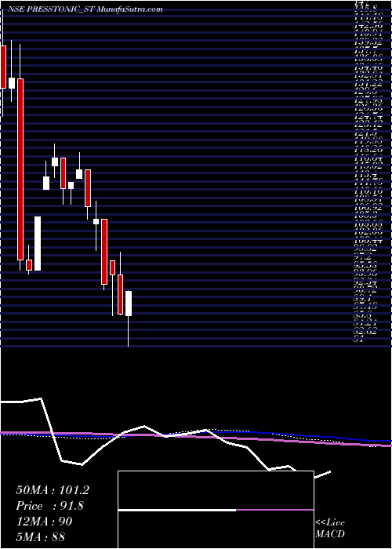Click the 12MA : 90 reading

[x=44, y=522]
